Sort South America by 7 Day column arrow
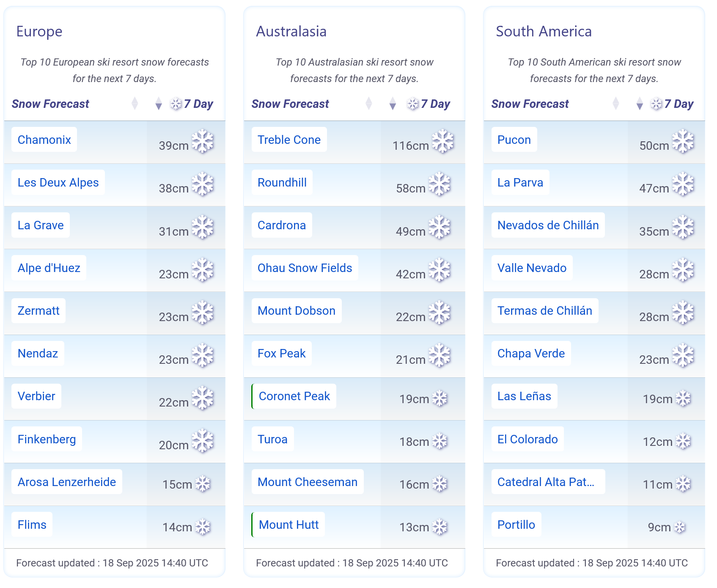 click(640, 104)
